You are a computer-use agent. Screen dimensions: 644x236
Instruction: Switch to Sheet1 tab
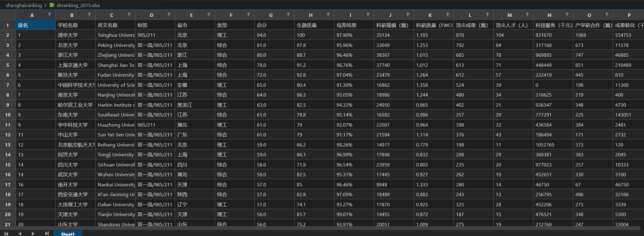pyautogui.click(x=68, y=234)
